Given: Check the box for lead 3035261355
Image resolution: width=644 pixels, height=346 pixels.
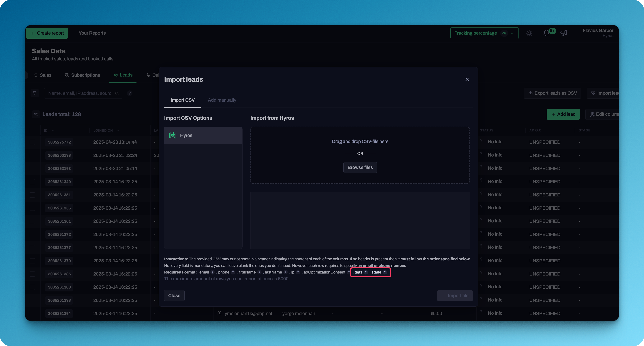Looking at the screenshot, I should pyautogui.click(x=32, y=208).
